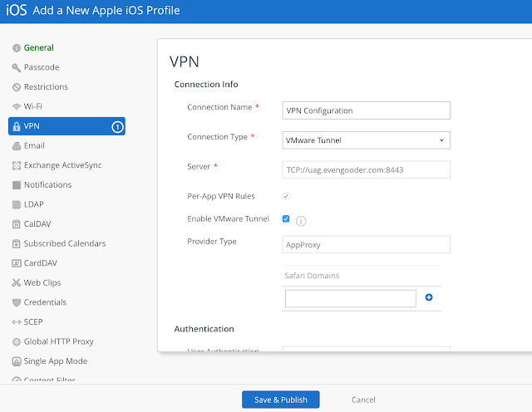Image resolution: width=532 pixels, height=412 pixels.
Task: Click the Wi-Fi signal icon
Action: point(17,107)
